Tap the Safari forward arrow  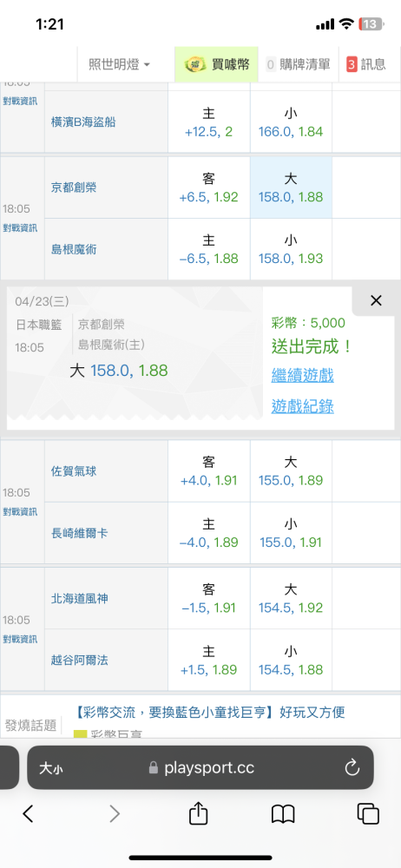point(115,813)
